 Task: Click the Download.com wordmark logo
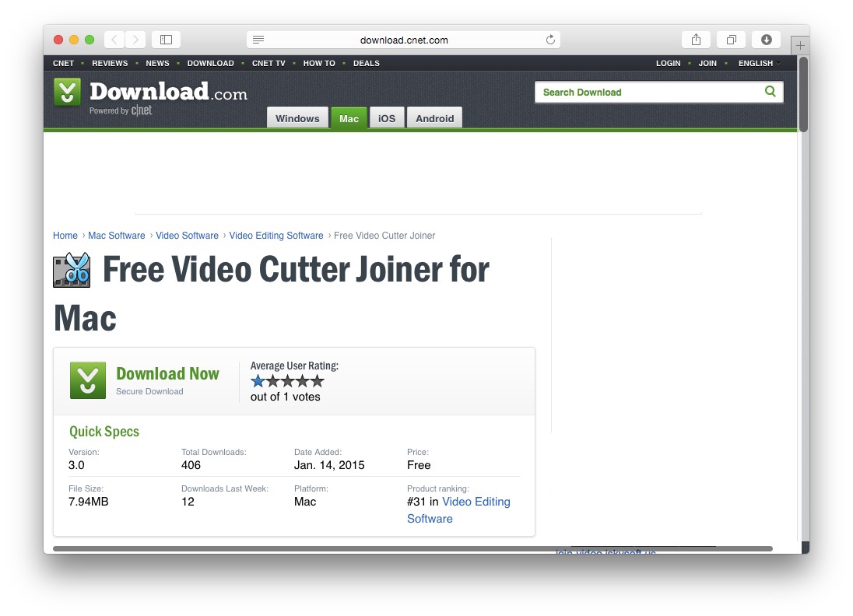[168, 92]
